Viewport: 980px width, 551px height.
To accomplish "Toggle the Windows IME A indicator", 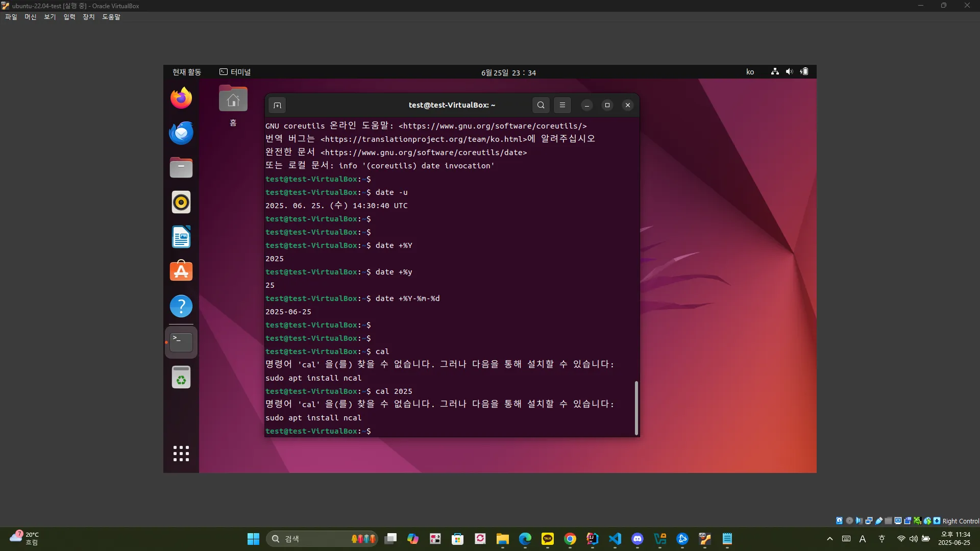I will pos(863,539).
